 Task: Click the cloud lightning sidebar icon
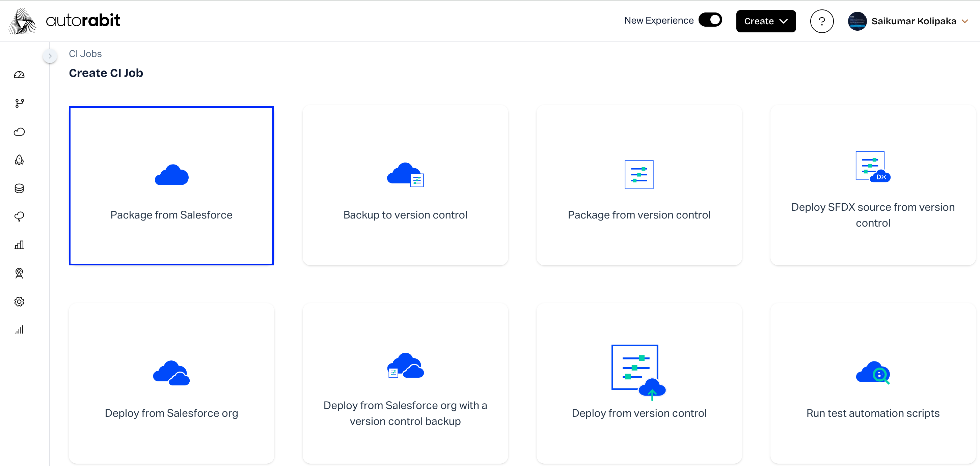[x=19, y=217]
